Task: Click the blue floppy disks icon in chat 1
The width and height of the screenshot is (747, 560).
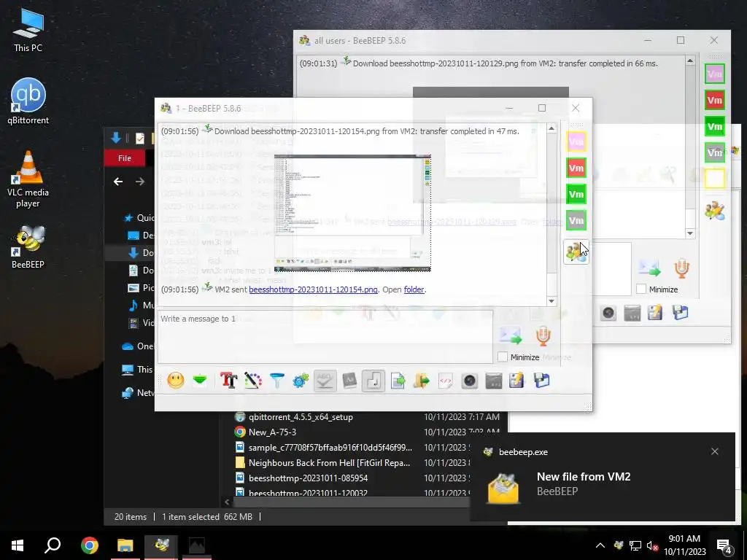Action: [x=542, y=381]
